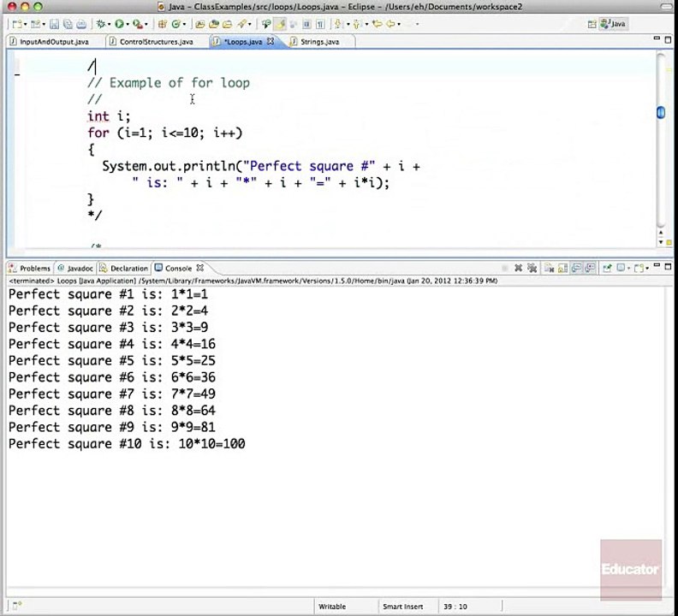The image size is (678, 616).
Task: Open the New Java Class dropdown arrow
Action: pos(184,24)
